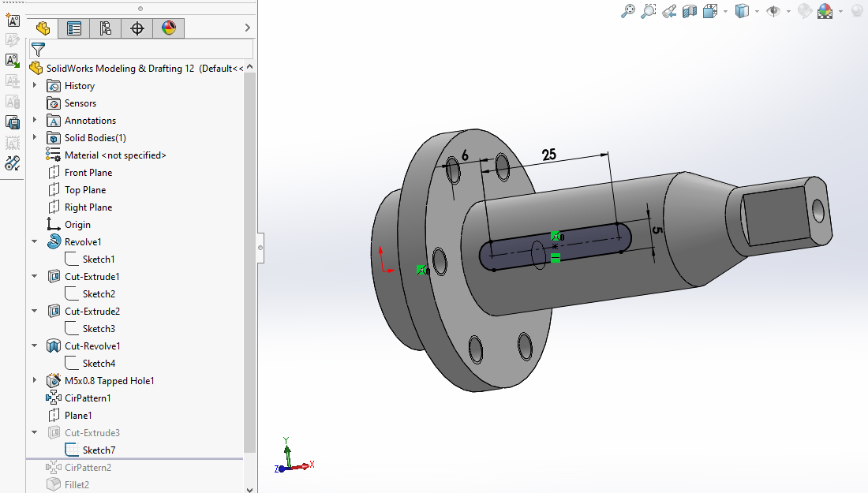The width and height of the screenshot is (868, 493).
Task: Switch to the ConfigurationManager tab
Action: pyautogui.click(x=106, y=28)
